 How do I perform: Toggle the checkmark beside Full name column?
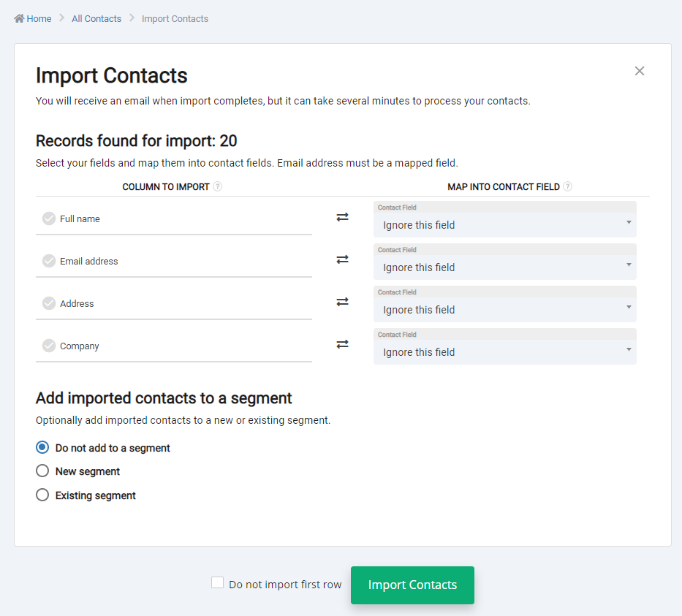49,218
